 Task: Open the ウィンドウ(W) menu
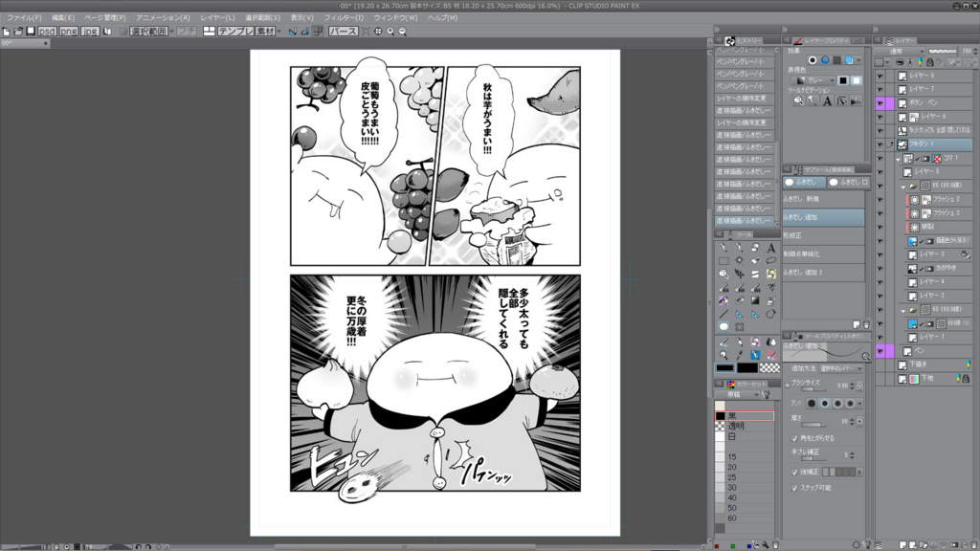click(x=395, y=18)
